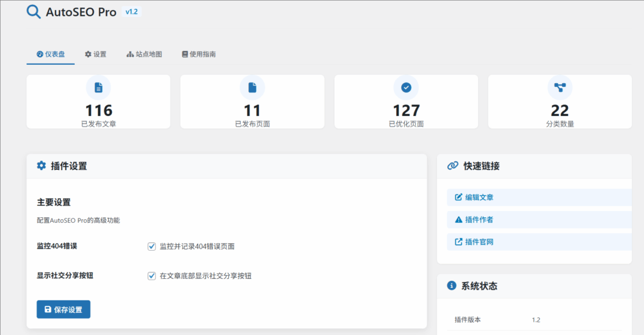
Task: Click the 保存设置 button
Action: click(64, 310)
